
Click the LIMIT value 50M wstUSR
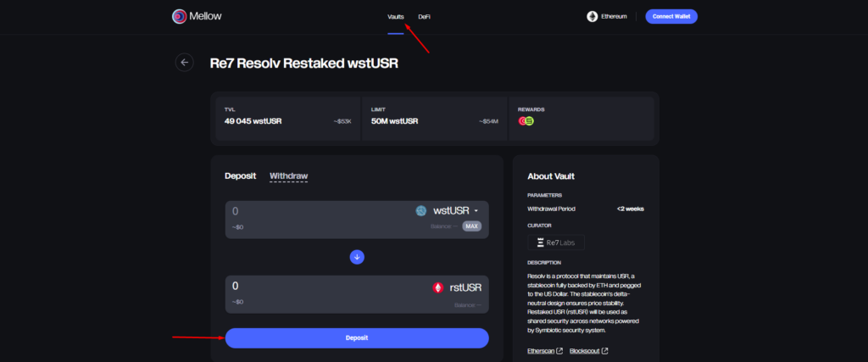pyautogui.click(x=394, y=121)
